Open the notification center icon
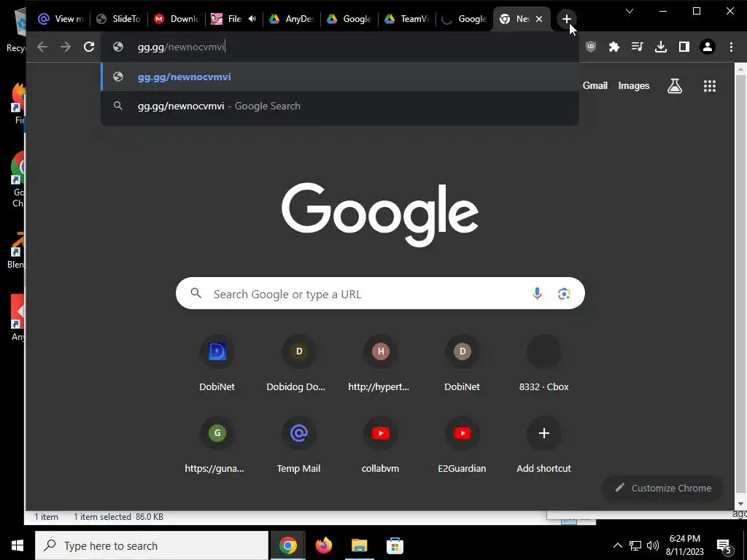Viewport: 747px width, 560px height. tap(724, 545)
